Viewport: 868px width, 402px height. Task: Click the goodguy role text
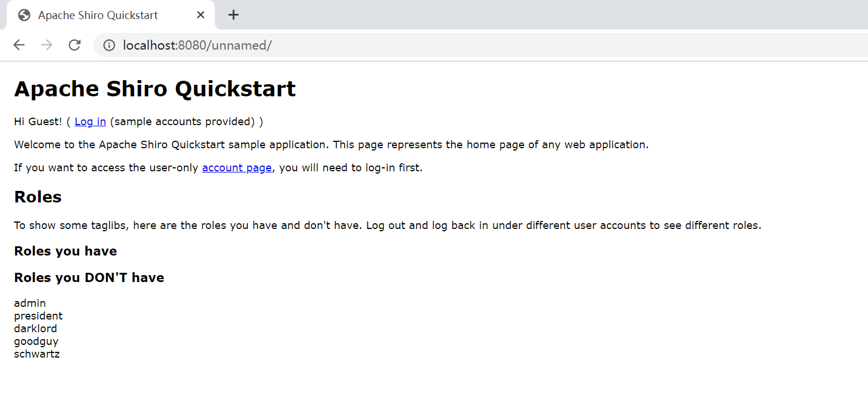[x=36, y=341]
